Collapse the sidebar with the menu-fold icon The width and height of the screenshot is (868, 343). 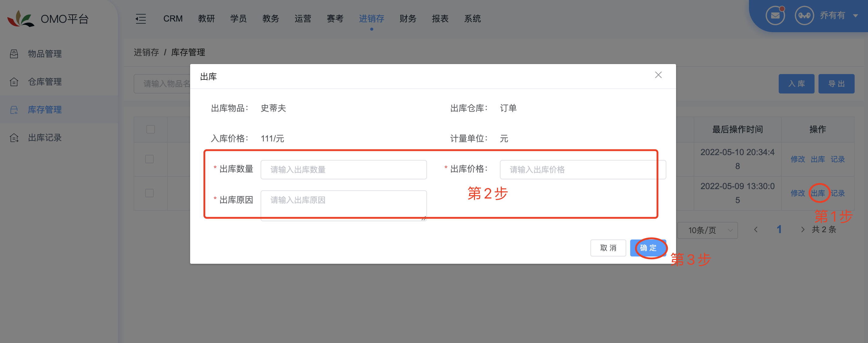(x=141, y=19)
